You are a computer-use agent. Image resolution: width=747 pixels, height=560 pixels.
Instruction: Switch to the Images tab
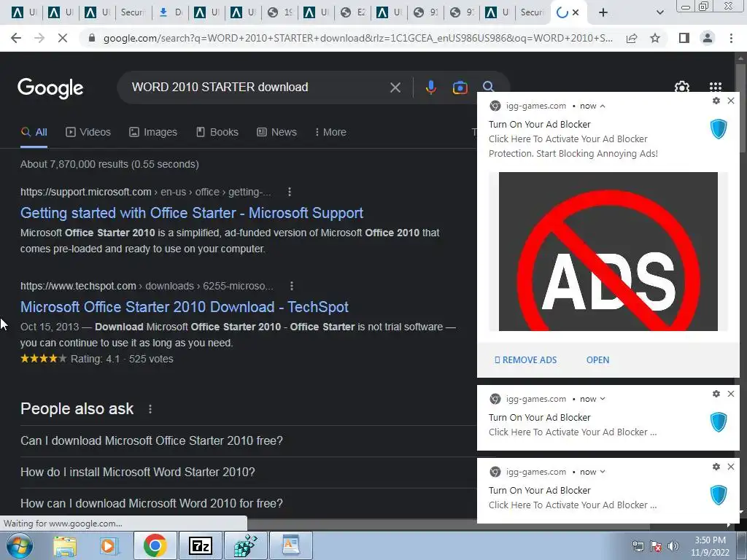pyautogui.click(x=153, y=133)
